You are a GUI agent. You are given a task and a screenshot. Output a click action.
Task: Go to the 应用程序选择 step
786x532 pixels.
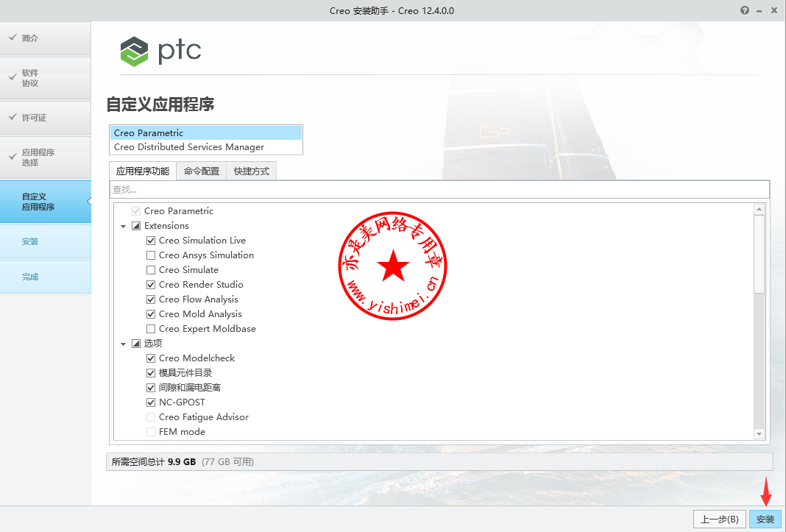[45, 157]
